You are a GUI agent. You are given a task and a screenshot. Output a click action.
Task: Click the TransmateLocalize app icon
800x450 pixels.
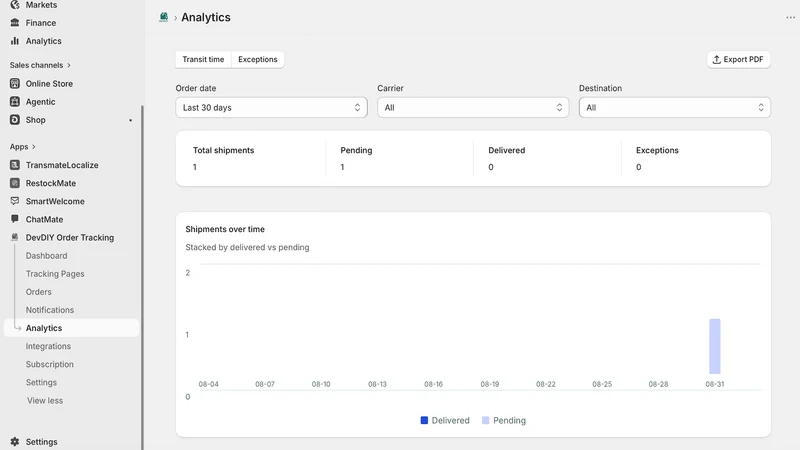[15, 165]
